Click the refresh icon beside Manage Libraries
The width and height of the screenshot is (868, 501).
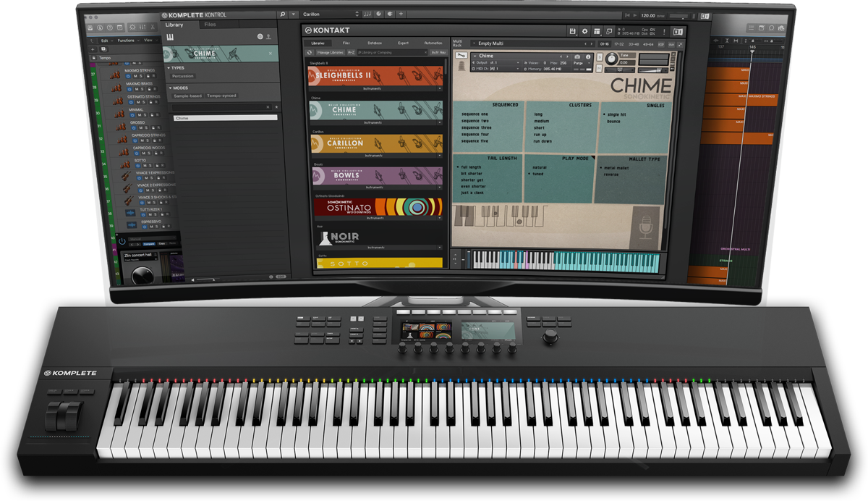(310, 52)
